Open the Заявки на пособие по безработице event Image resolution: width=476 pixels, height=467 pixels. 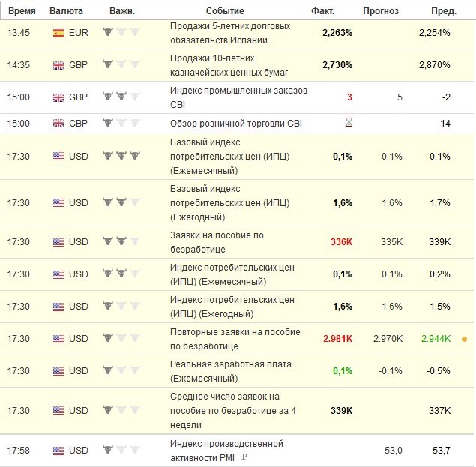click(217, 242)
